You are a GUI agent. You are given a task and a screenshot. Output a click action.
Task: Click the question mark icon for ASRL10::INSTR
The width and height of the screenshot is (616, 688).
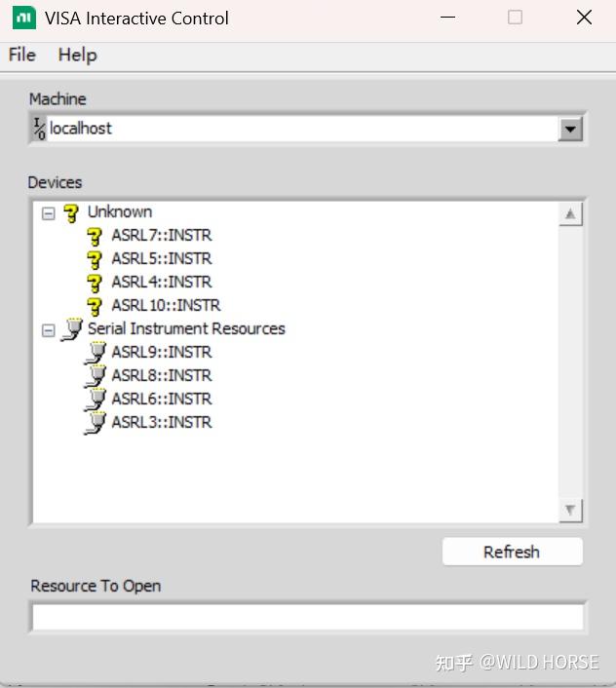tap(95, 306)
